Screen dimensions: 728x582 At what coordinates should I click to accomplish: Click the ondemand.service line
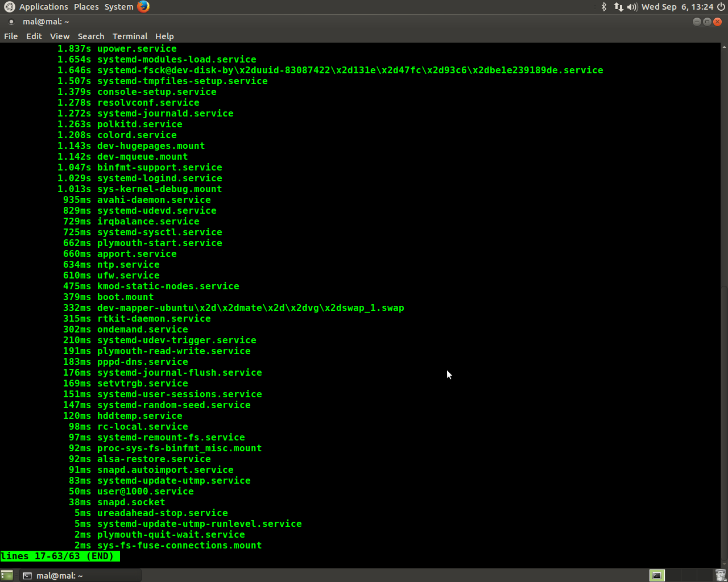pos(125,330)
